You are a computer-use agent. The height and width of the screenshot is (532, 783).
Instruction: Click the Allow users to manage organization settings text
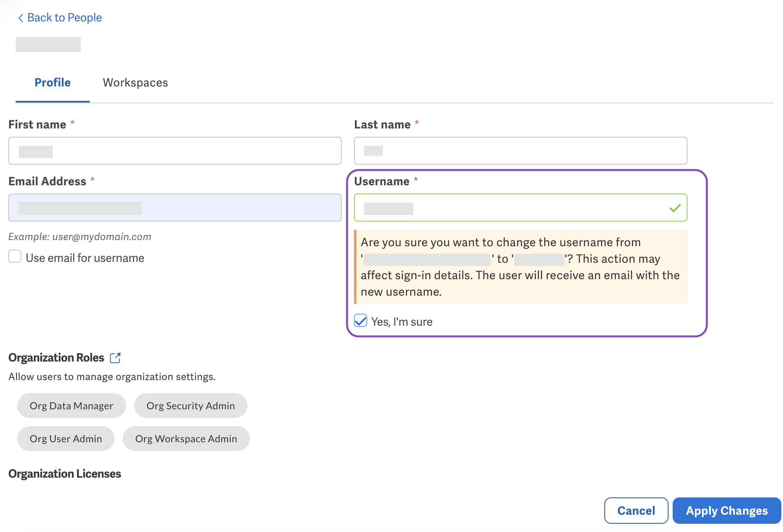click(x=112, y=377)
